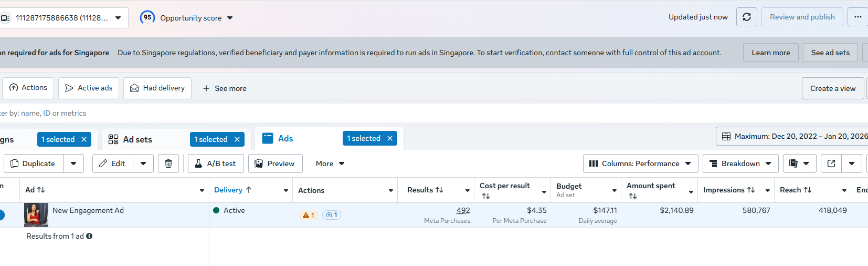Remove the Ad sets 1 selected filter
The width and height of the screenshot is (868, 266).
click(237, 139)
